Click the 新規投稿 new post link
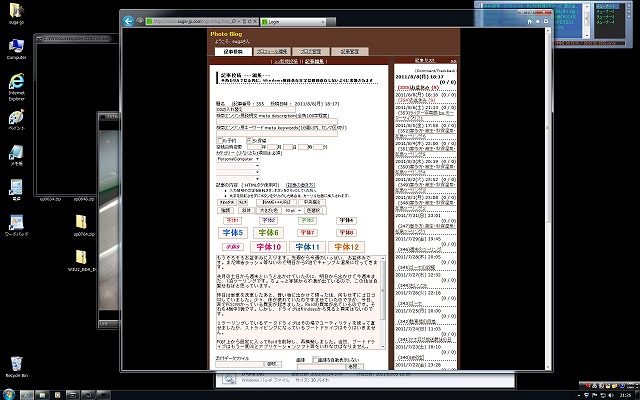The image size is (640, 400). coord(286,61)
